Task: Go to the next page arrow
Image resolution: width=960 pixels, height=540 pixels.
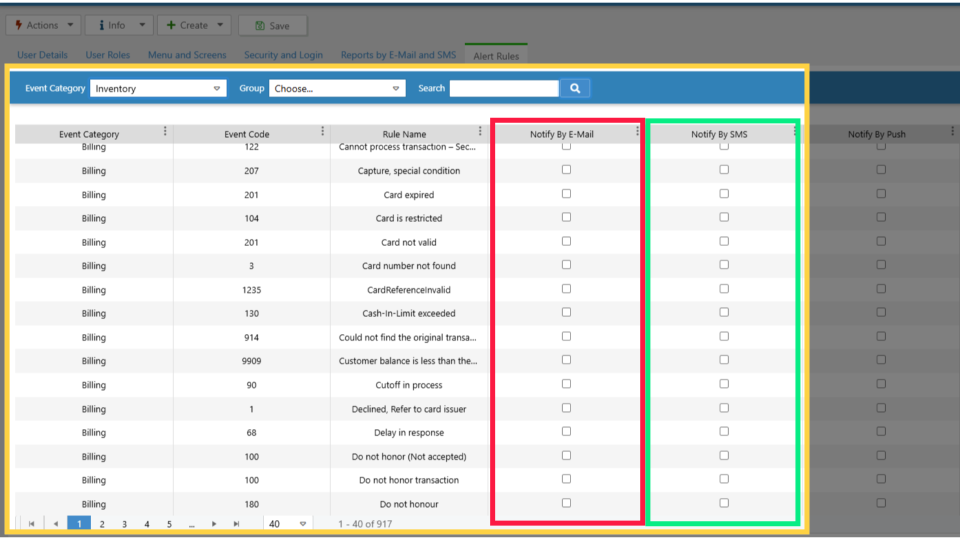Action: point(214,524)
